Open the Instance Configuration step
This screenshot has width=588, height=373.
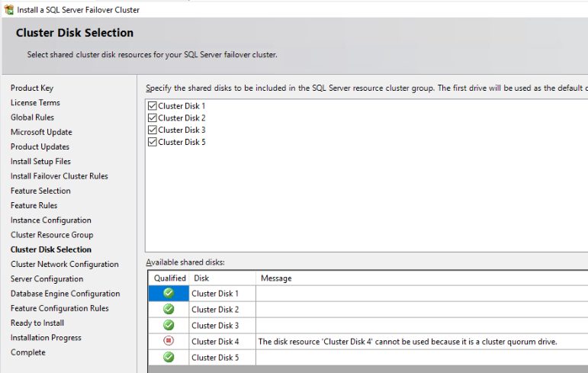50,220
